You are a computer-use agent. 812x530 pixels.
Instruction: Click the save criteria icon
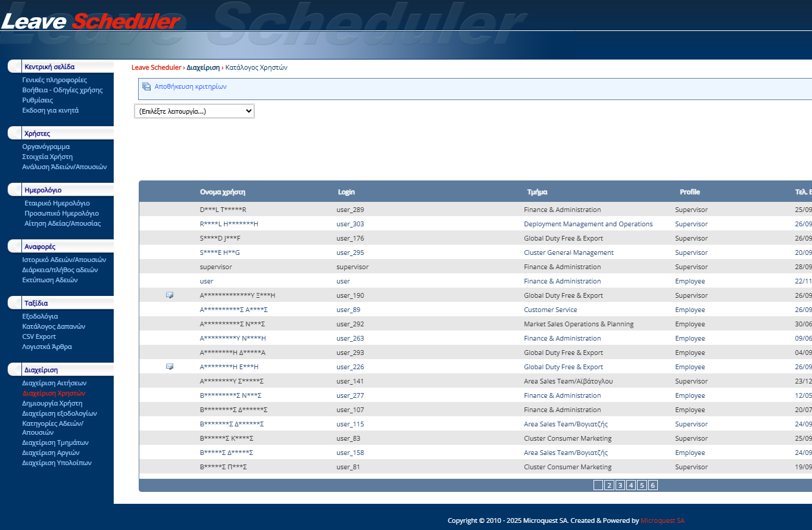[x=146, y=87]
